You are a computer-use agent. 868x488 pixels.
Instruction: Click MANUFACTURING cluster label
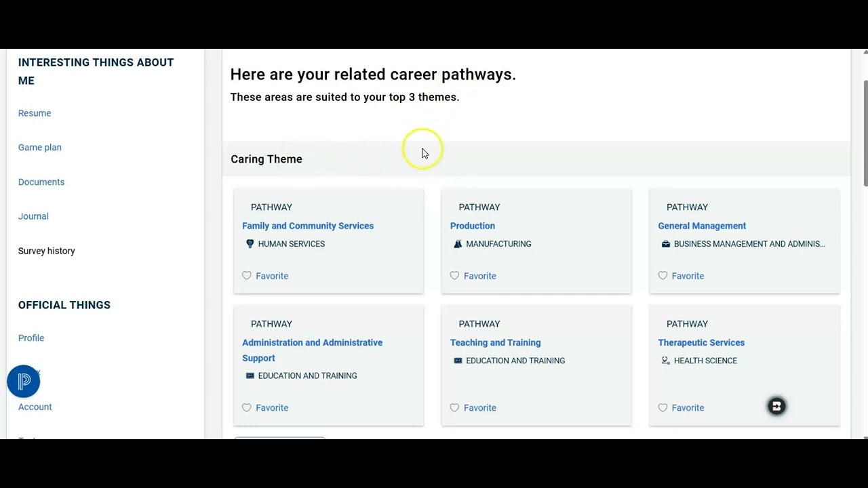(x=498, y=244)
